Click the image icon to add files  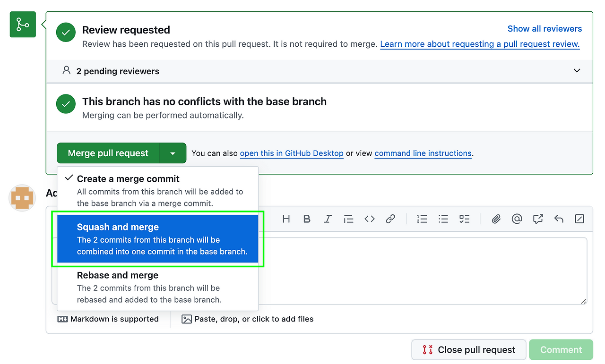point(187,319)
